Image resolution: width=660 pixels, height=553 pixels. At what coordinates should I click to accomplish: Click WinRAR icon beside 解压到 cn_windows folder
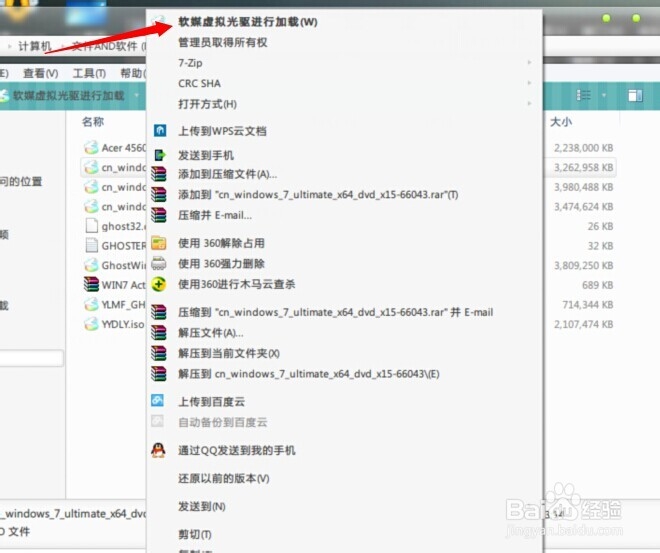click(159, 374)
